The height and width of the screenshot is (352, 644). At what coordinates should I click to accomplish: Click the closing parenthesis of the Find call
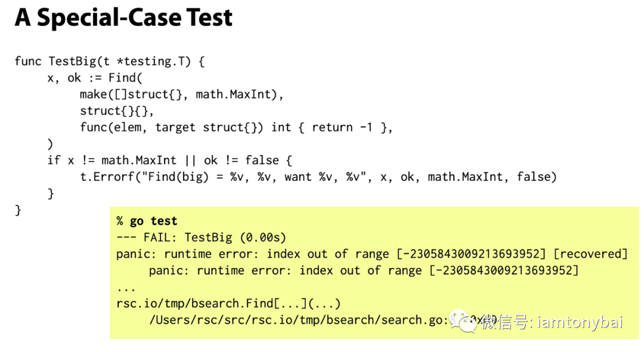50,144
